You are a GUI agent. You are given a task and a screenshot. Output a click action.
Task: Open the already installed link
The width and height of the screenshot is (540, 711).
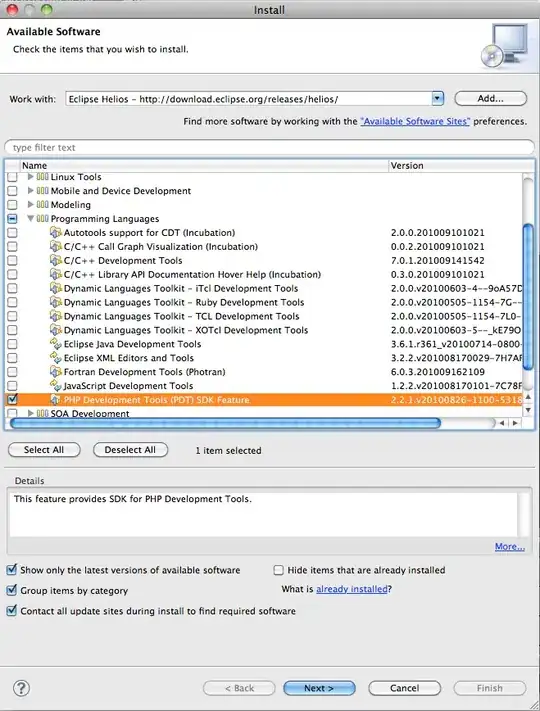[x=352, y=589]
